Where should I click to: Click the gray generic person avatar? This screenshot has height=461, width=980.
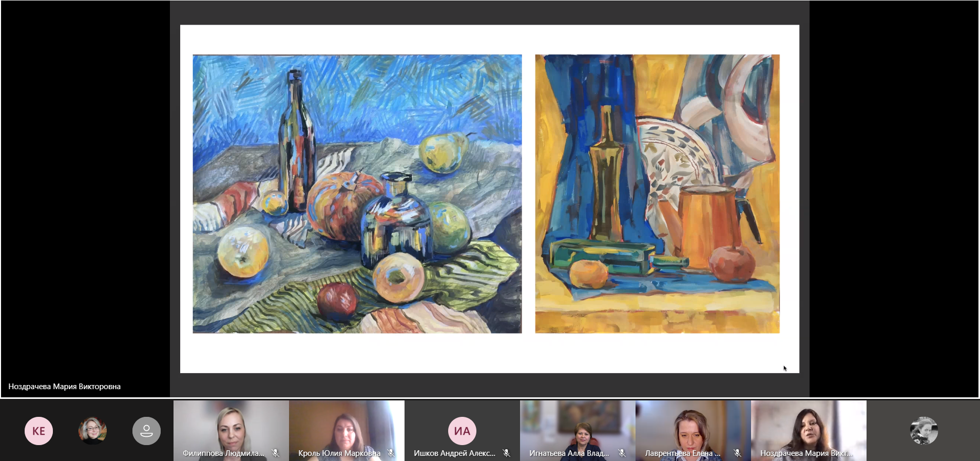pyautogui.click(x=146, y=431)
